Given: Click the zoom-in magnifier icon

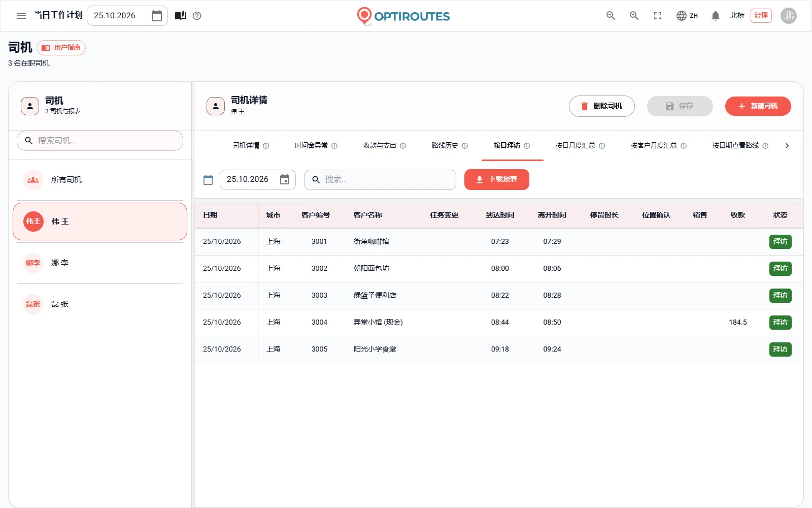Looking at the screenshot, I should (634, 16).
